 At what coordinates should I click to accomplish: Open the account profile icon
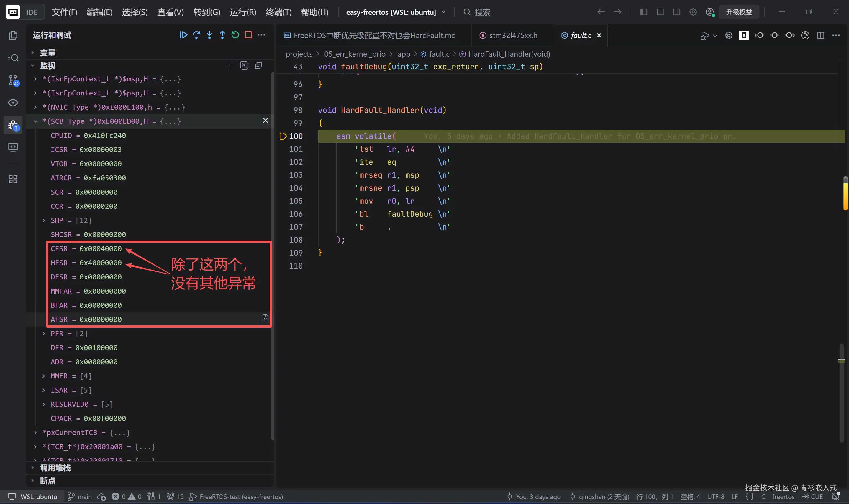[x=710, y=12]
